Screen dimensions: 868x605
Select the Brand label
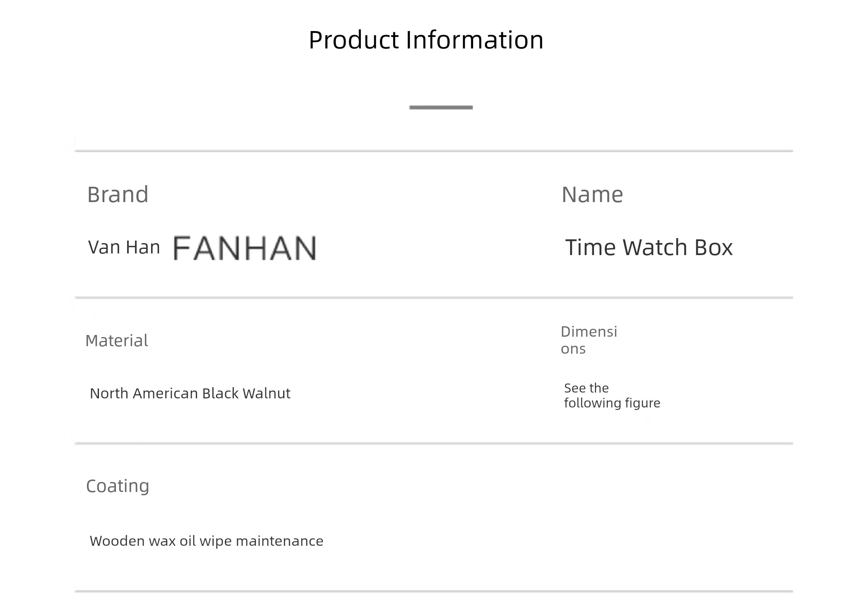point(118,195)
